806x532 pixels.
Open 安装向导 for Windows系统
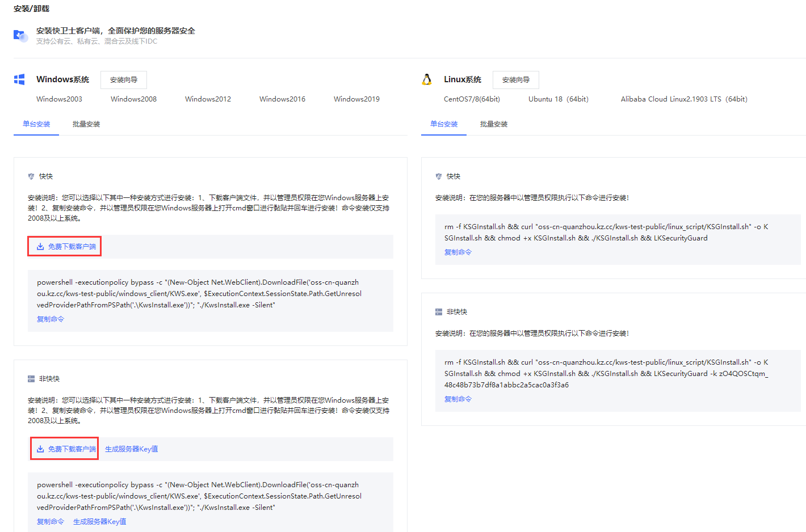(124, 80)
